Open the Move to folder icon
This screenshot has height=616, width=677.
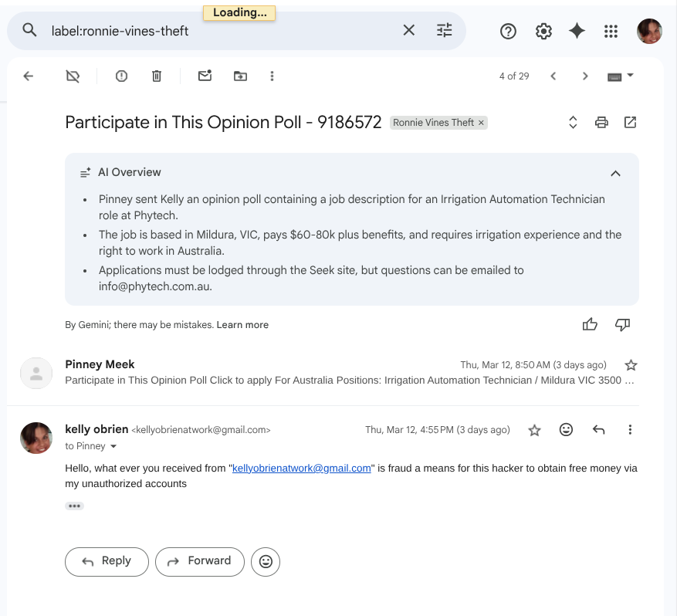tap(241, 76)
